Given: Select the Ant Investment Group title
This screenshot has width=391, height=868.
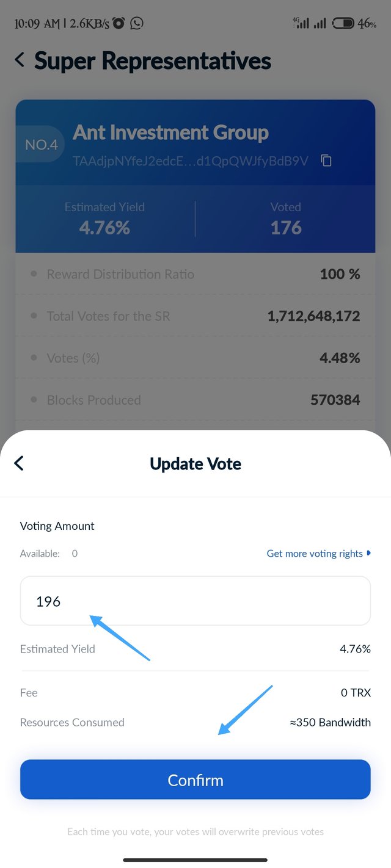Looking at the screenshot, I should [170, 132].
